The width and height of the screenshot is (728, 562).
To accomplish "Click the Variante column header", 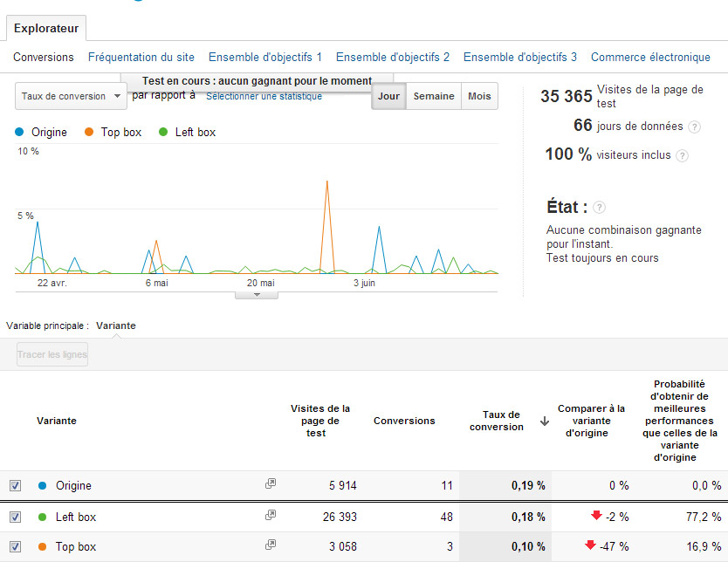I will click(x=57, y=421).
